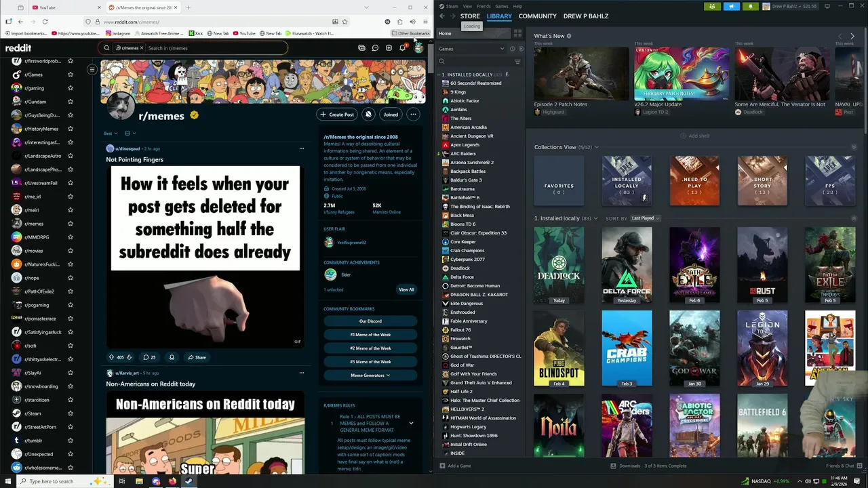The width and height of the screenshot is (868, 488).
Task: Customize What's New settings gear
Action: (569, 36)
